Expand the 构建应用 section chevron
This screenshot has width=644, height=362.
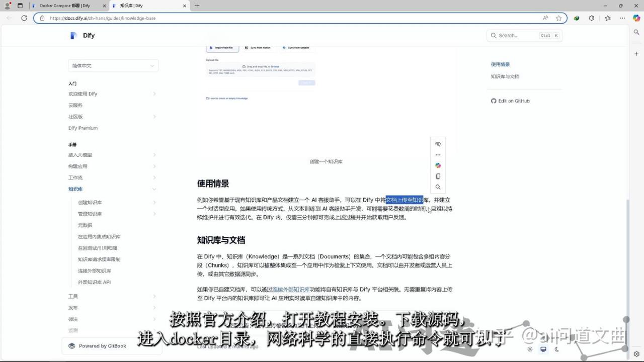154,166
